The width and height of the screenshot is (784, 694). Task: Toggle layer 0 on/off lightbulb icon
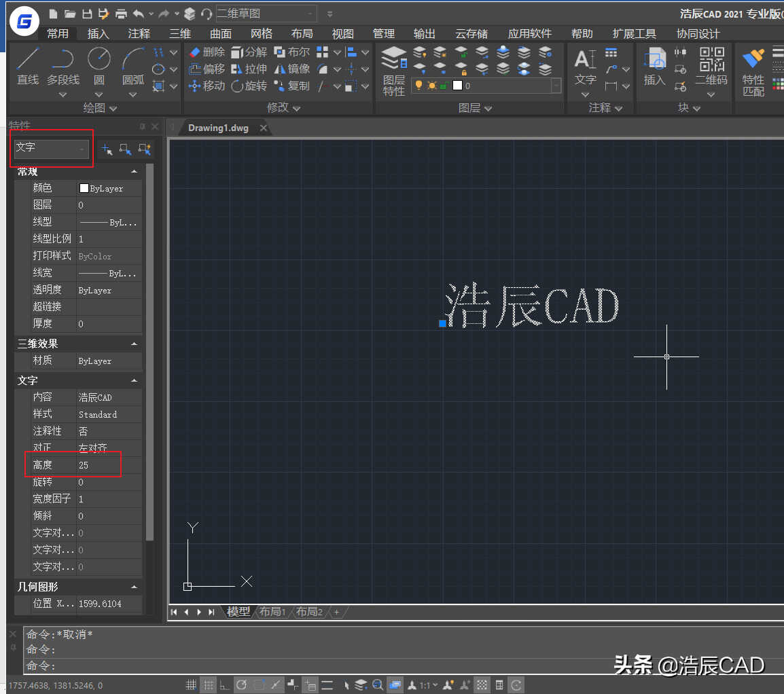[x=419, y=86]
